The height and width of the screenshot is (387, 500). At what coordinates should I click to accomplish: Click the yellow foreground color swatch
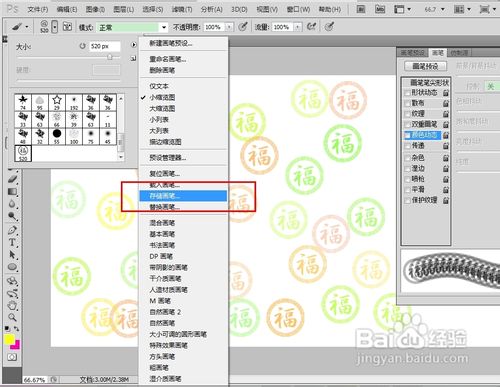tap(8, 339)
